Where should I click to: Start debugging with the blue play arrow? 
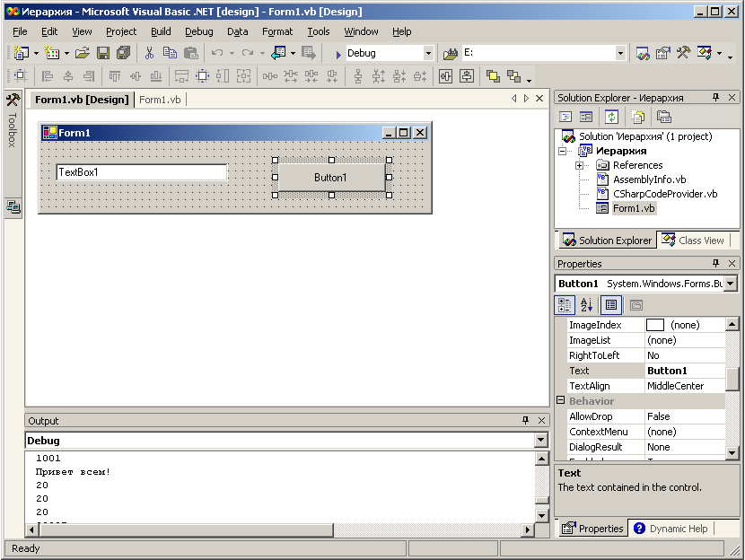pos(337,54)
